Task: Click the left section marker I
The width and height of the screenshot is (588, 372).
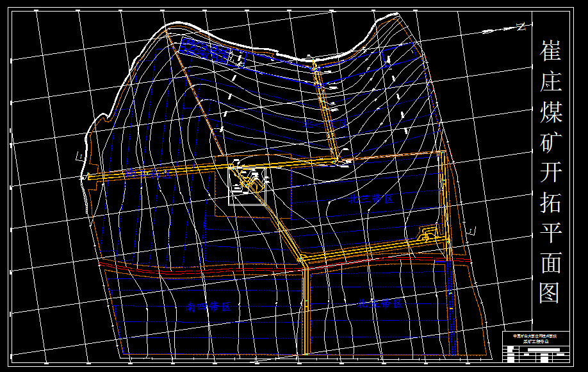Action: 80,156
